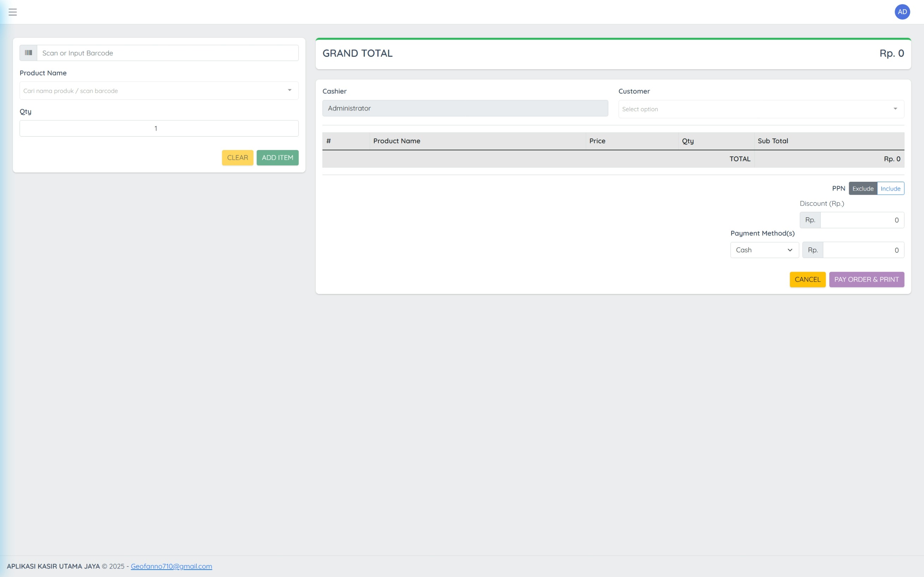Set PPN to Exclude

click(863, 188)
